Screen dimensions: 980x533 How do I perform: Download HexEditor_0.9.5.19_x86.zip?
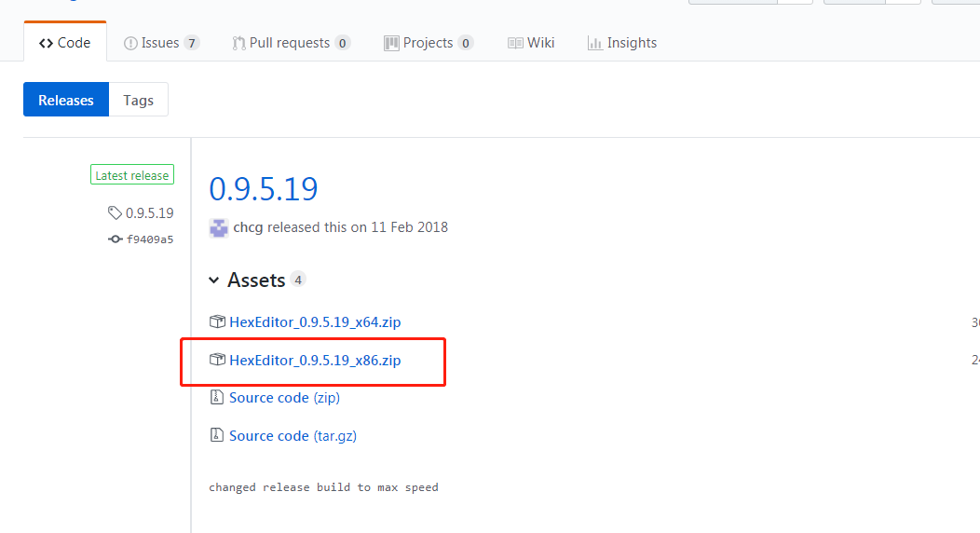point(315,361)
